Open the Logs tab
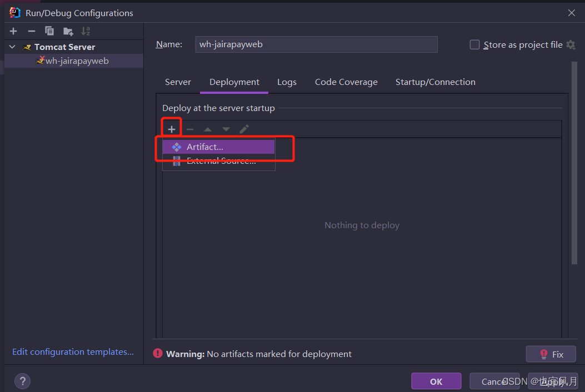This screenshot has width=585, height=392. coord(287,82)
